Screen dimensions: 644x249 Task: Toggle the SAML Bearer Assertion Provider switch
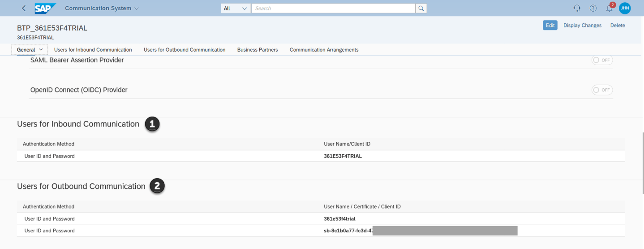click(602, 60)
